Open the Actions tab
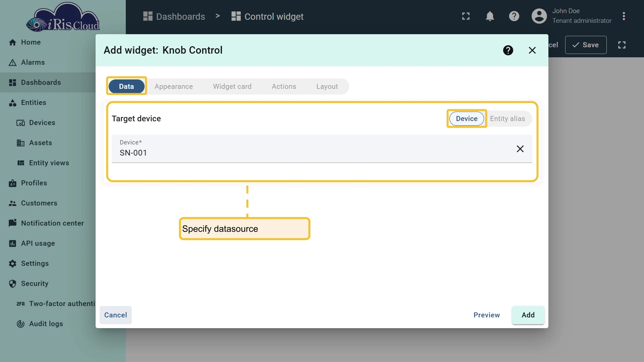The image size is (644, 362). [284, 86]
